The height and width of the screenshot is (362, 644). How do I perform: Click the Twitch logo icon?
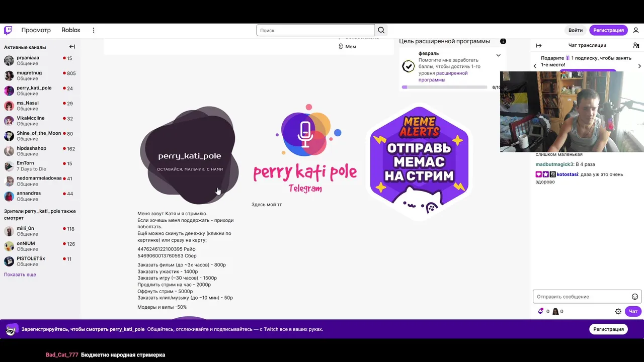coord(8,30)
